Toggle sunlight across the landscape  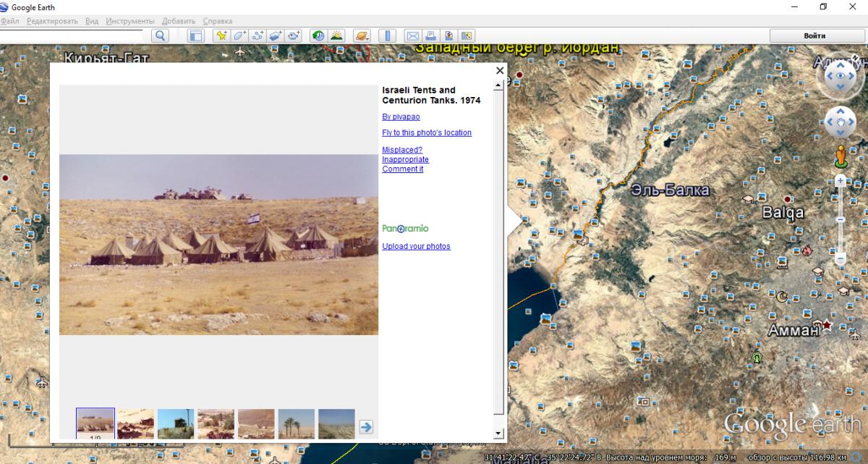[336, 35]
